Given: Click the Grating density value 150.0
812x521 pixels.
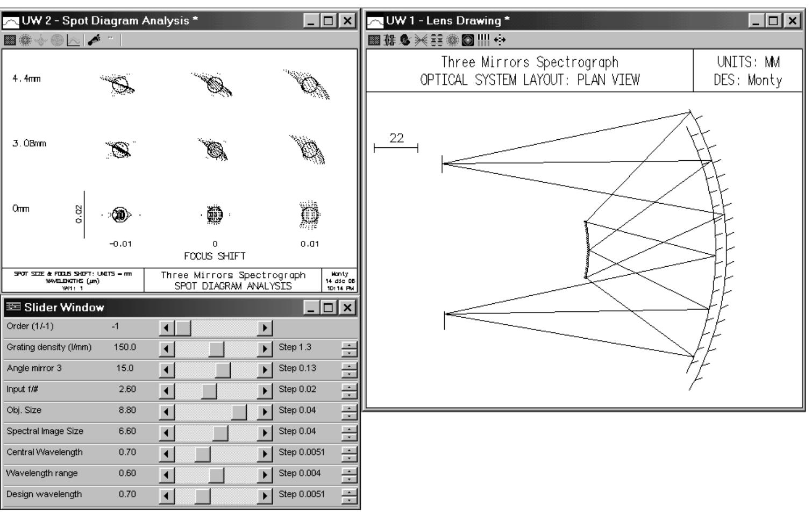Looking at the screenshot, I should [125, 347].
